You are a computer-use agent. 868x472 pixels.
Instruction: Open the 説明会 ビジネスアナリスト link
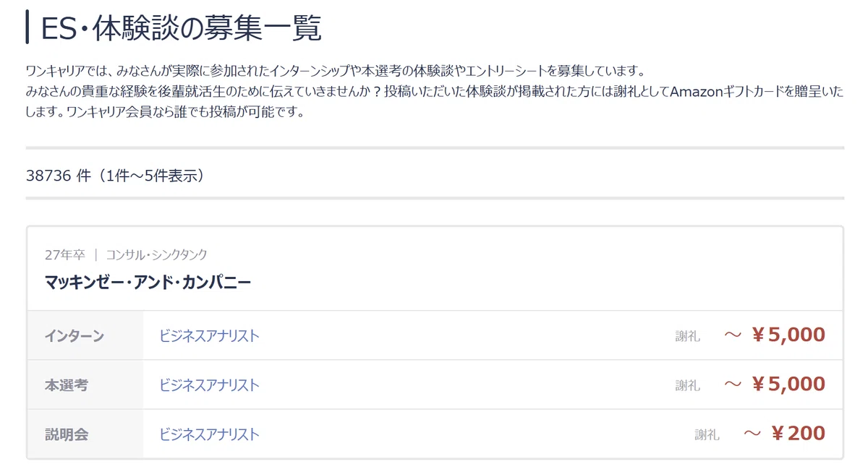[209, 434]
